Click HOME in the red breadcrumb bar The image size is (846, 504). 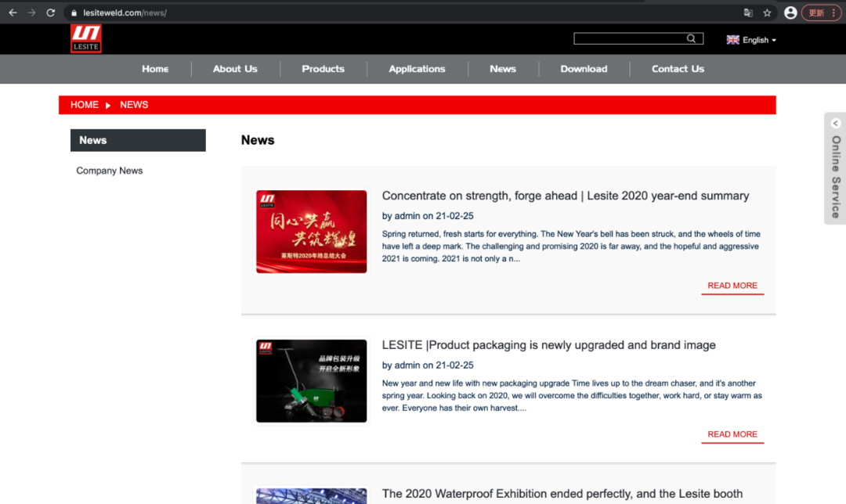tap(85, 105)
